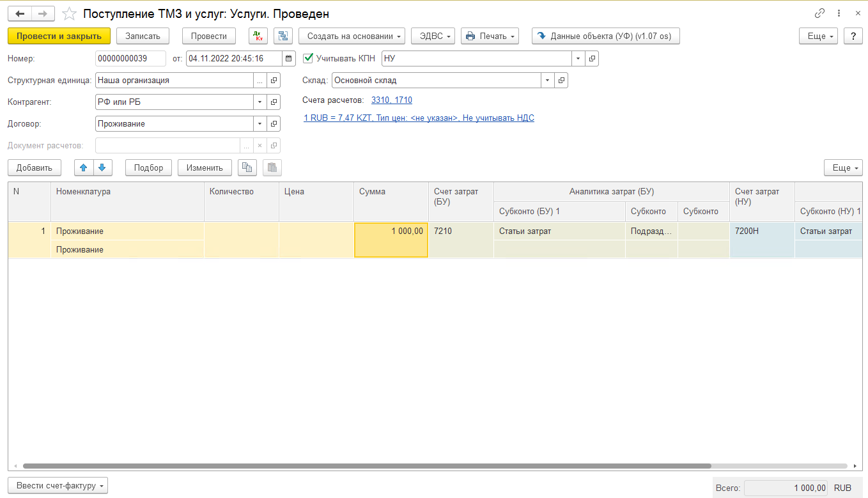Click the horizontal table scrollbar
The image size is (868, 498).
pyautogui.click(x=367, y=466)
